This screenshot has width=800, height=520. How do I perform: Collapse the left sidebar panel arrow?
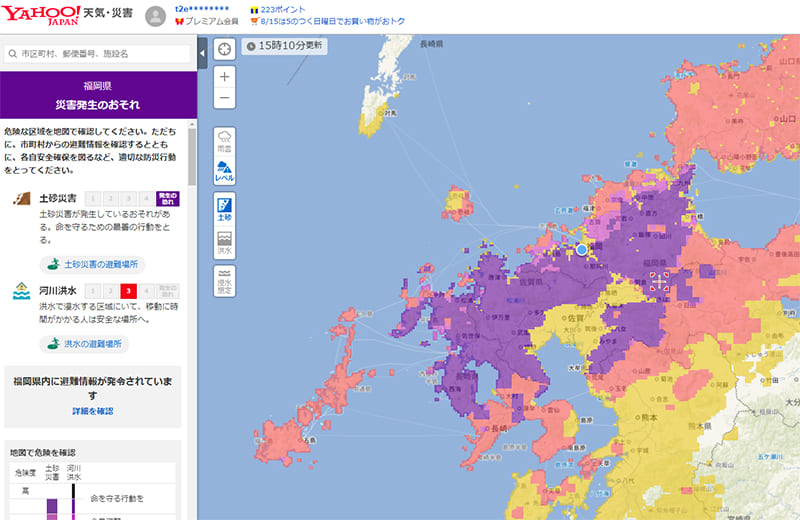202,53
